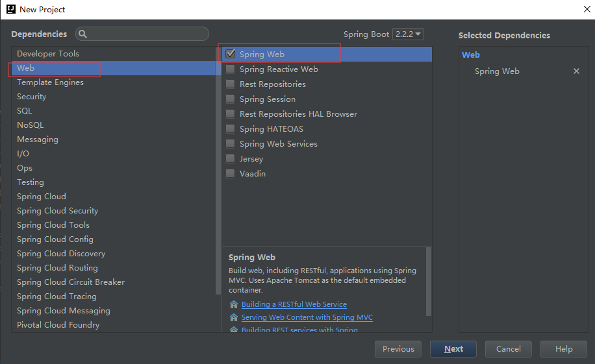
Task: Remove Spring Web from selected dependencies
Action: click(576, 71)
